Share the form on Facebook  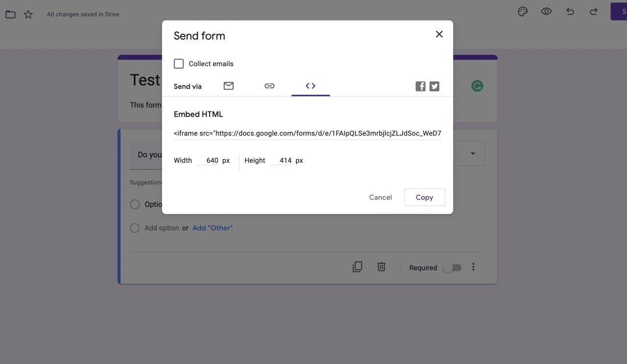pos(420,86)
